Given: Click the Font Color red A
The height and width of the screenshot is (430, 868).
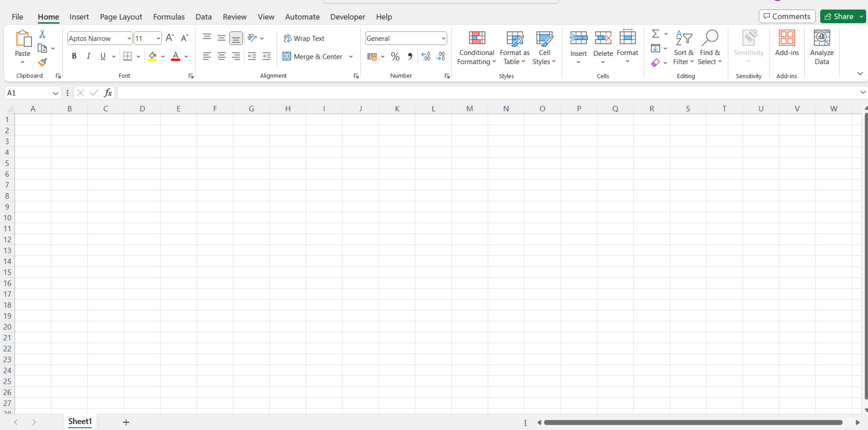Looking at the screenshot, I should click(x=176, y=56).
